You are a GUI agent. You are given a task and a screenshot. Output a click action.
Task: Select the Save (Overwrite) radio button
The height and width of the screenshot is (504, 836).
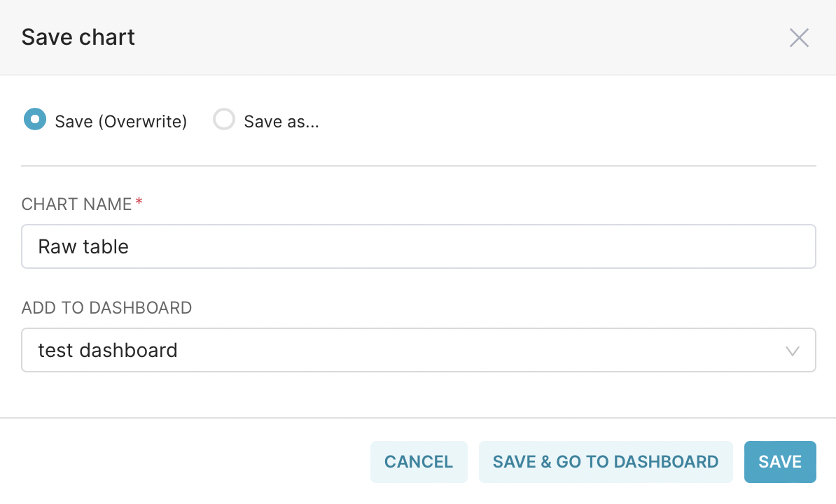34,120
